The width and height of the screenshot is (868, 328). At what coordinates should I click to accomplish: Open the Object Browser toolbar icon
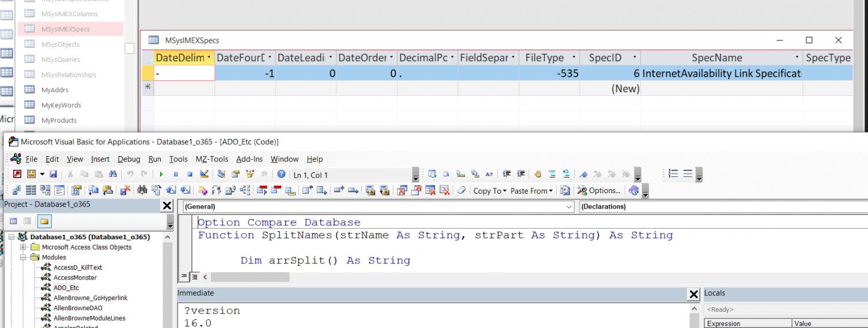pos(250,174)
